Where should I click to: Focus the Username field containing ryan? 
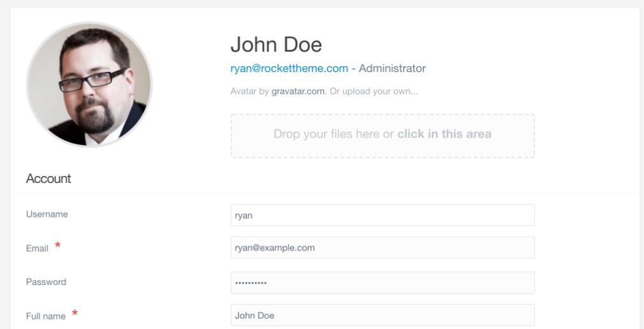(382, 216)
